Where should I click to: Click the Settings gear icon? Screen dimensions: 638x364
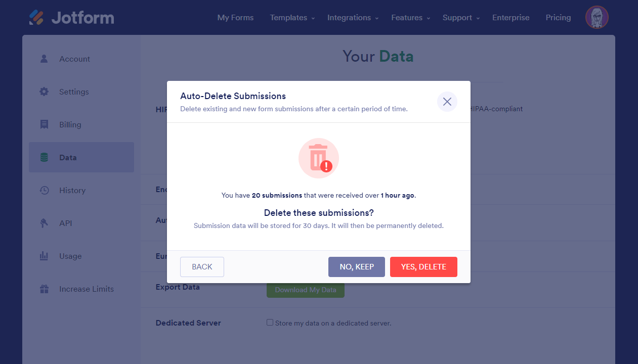point(44,92)
